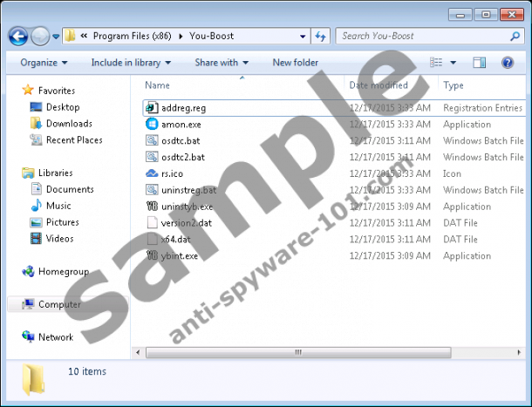Image resolution: width=532 pixels, height=407 pixels.
Task: Click the Name column header
Action: (158, 85)
